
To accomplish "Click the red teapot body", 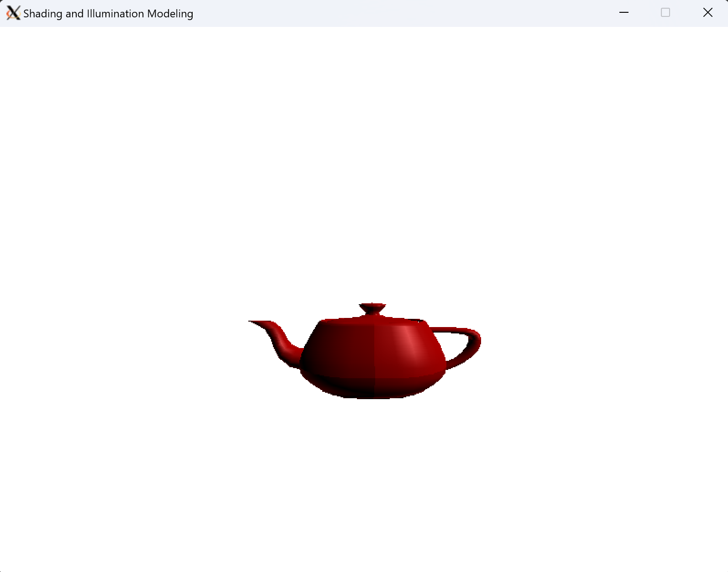I will pos(373,358).
